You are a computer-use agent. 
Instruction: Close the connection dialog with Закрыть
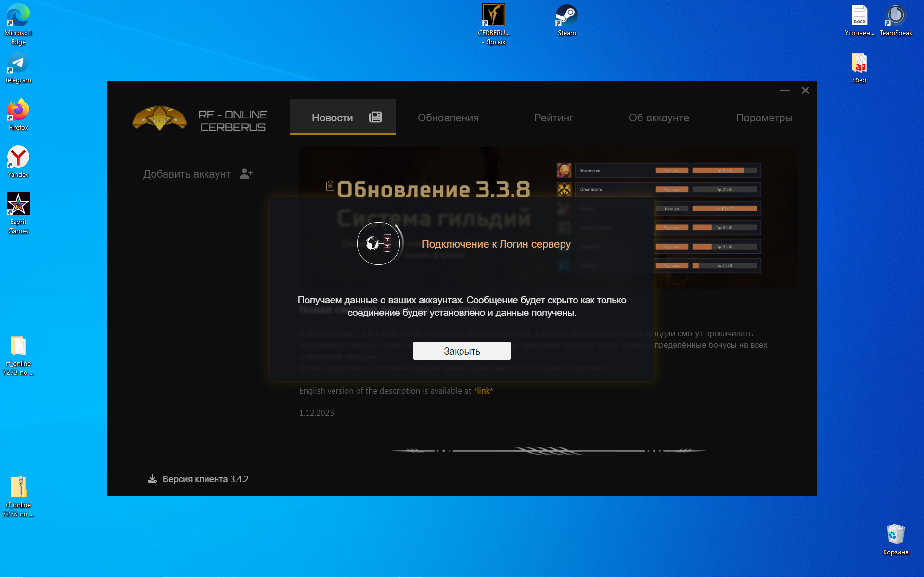462,351
